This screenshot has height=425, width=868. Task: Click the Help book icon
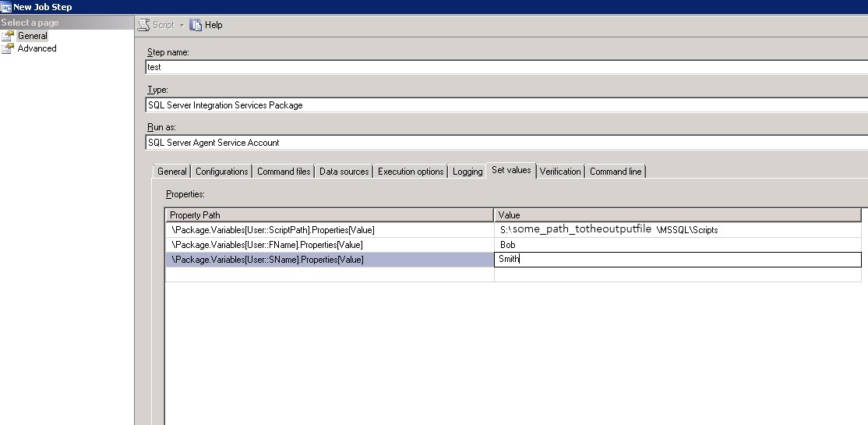(196, 25)
